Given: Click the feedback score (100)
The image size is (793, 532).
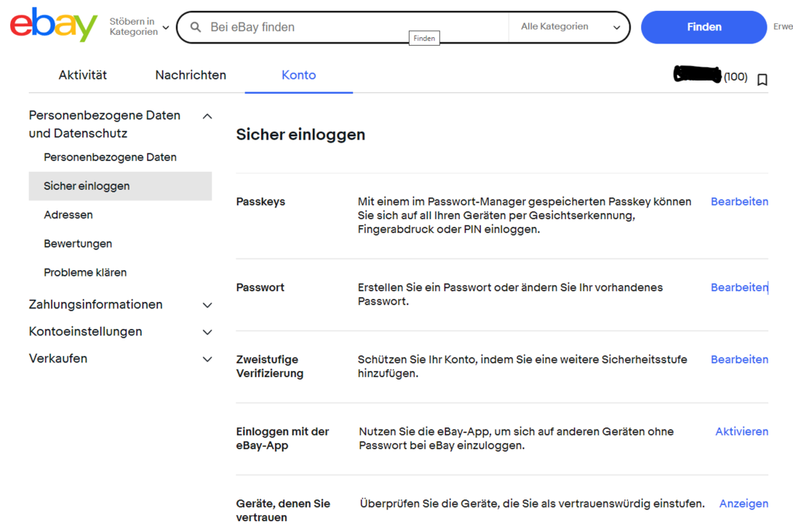Looking at the screenshot, I should (x=736, y=77).
